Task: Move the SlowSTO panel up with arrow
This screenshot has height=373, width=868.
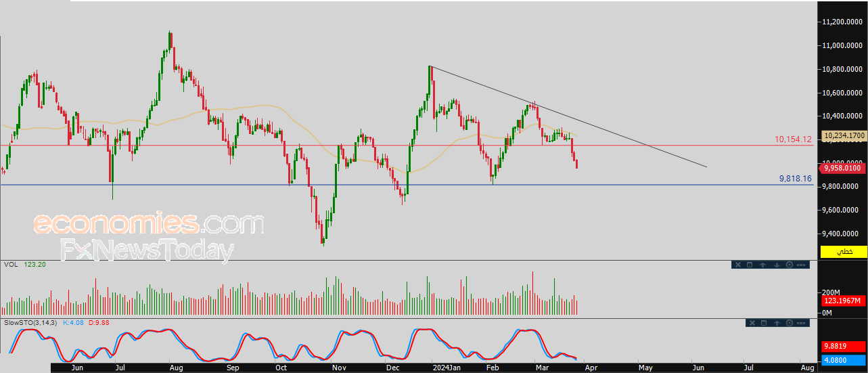Action: [776, 324]
